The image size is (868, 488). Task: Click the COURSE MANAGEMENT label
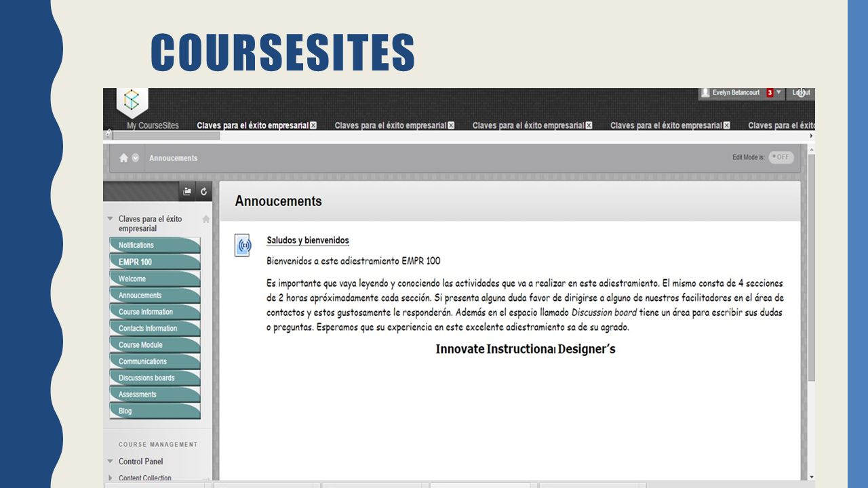(158, 445)
